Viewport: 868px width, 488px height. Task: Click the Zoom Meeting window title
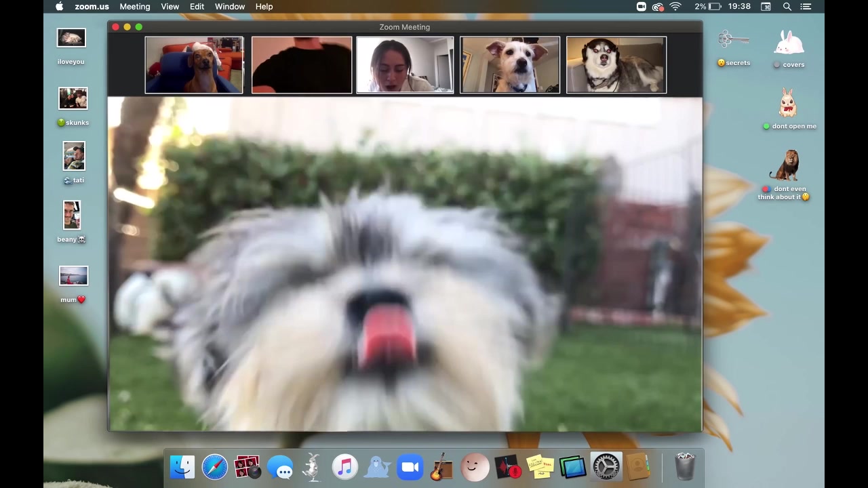(405, 27)
